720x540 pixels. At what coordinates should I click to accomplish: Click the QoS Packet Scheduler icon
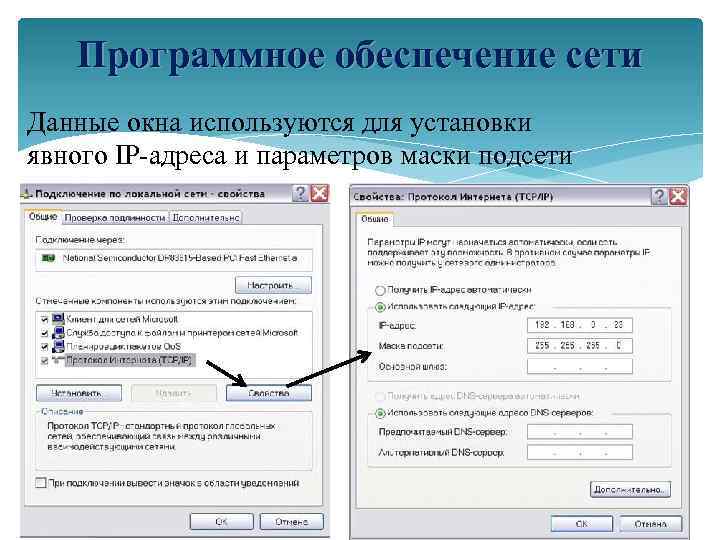tap(58, 346)
